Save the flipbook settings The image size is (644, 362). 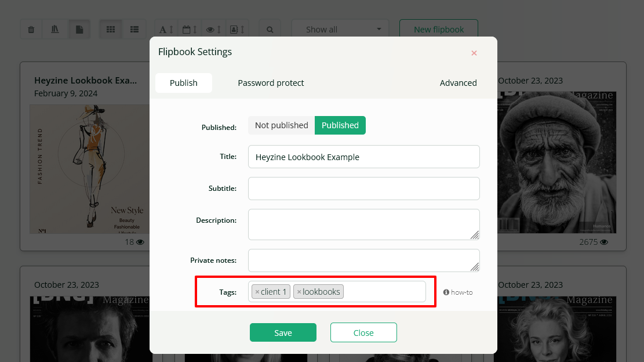click(x=283, y=332)
